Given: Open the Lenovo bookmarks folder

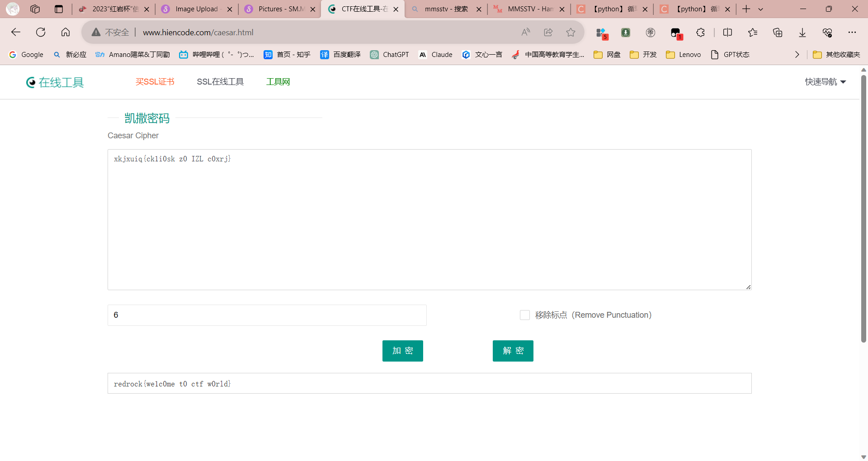Looking at the screenshot, I should point(684,55).
